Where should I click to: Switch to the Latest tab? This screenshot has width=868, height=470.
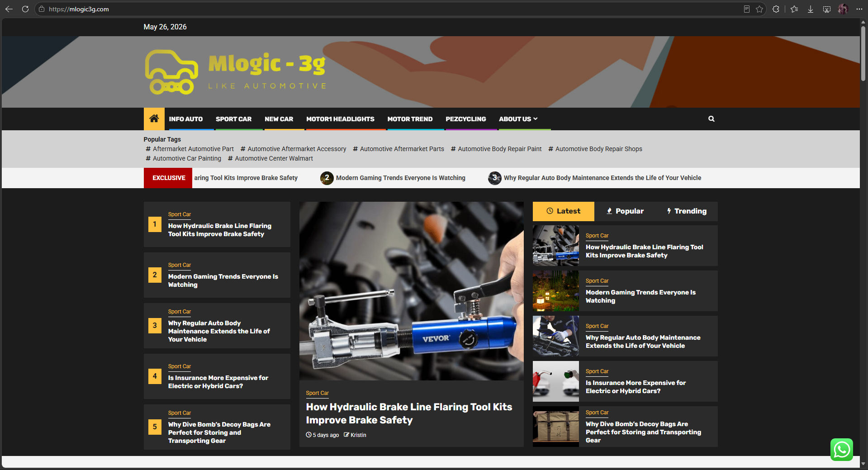(x=564, y=211)
